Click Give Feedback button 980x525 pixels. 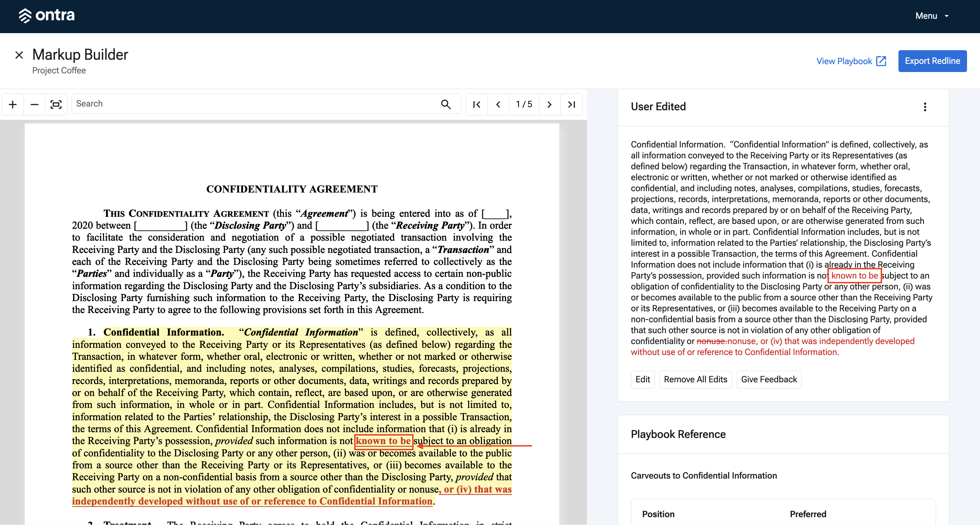click(x=768, y=379)
